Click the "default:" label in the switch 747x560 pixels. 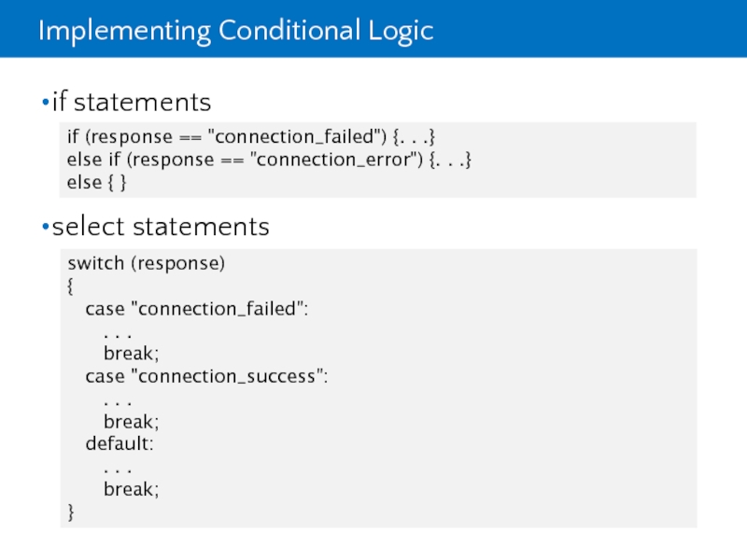coord(120,443)
